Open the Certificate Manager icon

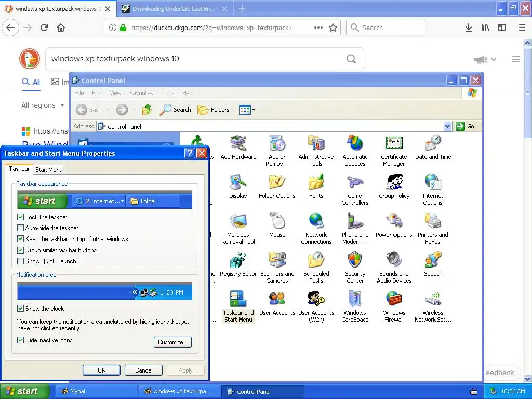[394, 151]
